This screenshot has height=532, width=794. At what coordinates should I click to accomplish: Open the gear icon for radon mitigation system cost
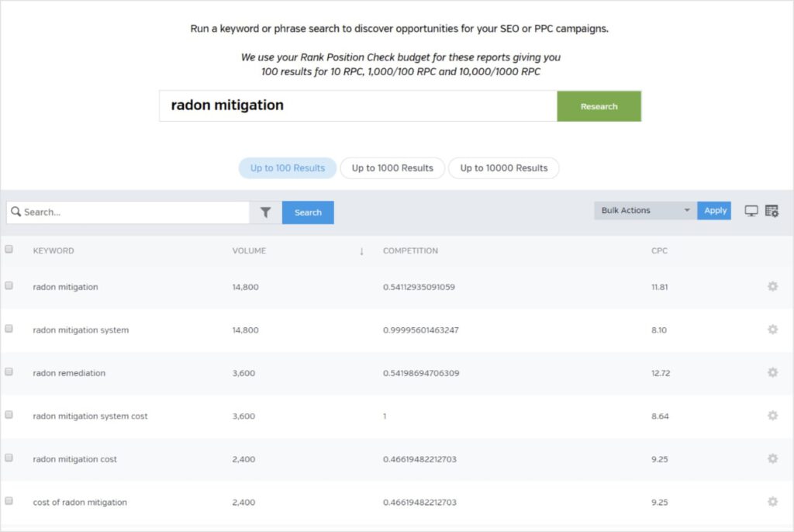click(772, 416)
